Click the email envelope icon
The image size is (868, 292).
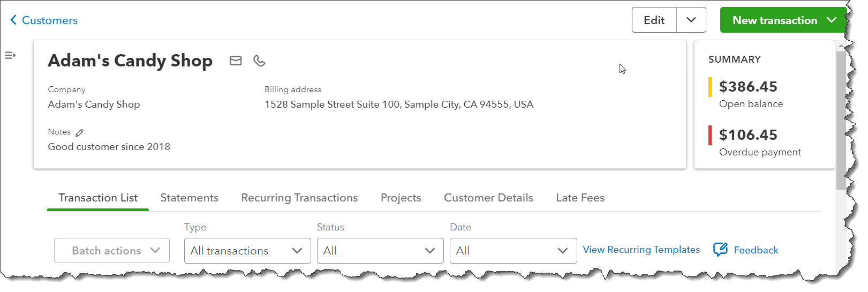pyautogui.click(x=236, y=61)
